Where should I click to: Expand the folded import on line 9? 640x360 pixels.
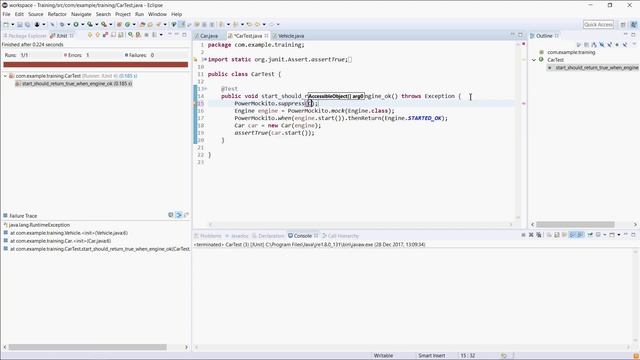(x=205, y=59)
